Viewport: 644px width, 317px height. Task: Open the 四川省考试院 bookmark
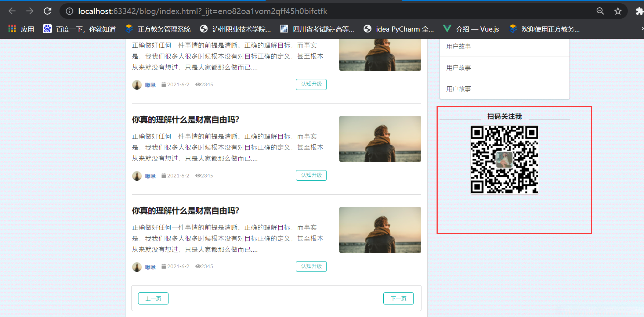317,29
